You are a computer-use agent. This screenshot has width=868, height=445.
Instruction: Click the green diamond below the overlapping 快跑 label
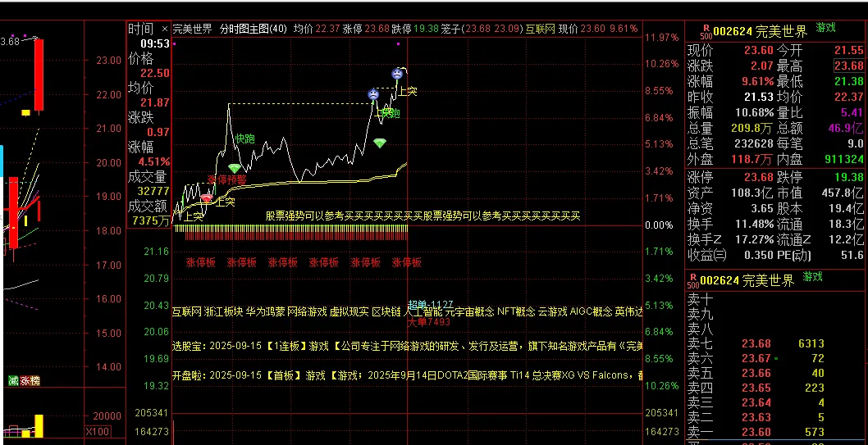(x=379, y=143)
